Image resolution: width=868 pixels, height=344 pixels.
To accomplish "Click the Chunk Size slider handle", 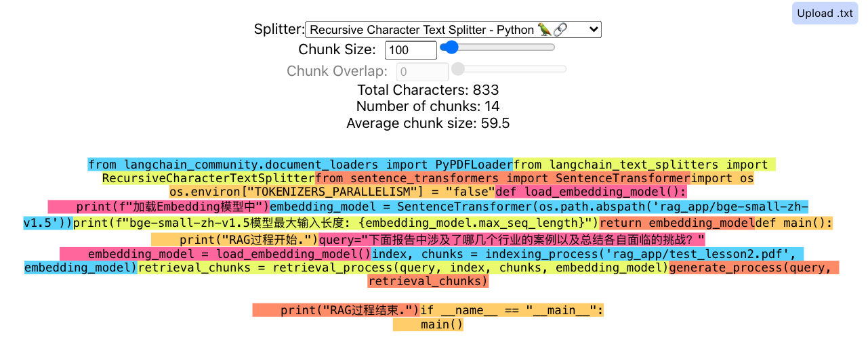I will point(449,47).
